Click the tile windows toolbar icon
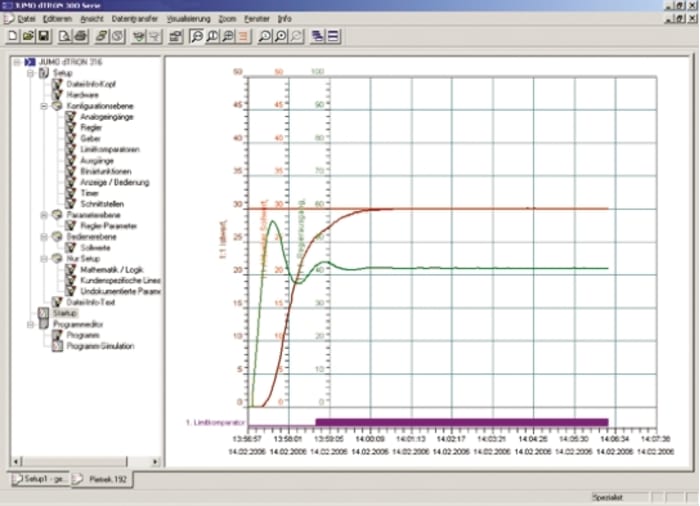Screen dimensions: 700x506 coord(333,36)
